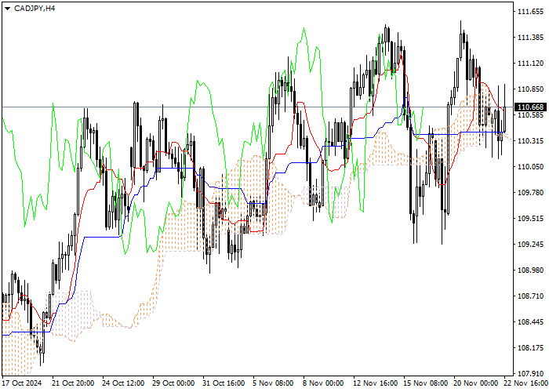Viewport: 549px width, 392px height.
Task: Click the 12 Nov 16:00 time label
Action: 375,383
